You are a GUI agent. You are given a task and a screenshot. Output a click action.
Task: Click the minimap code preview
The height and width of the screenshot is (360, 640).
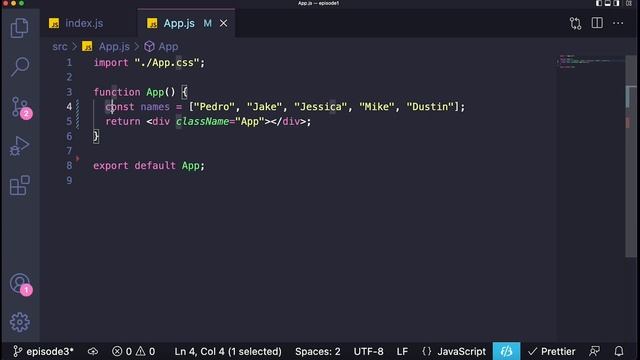pyautogui.click(x=591, y=62)
